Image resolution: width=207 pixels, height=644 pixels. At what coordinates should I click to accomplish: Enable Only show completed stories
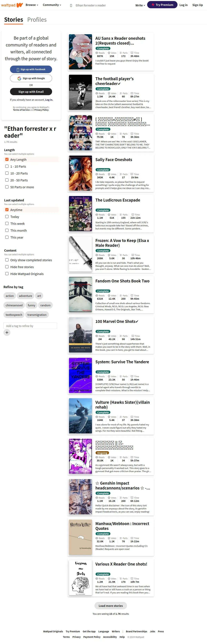pos(7,260)
